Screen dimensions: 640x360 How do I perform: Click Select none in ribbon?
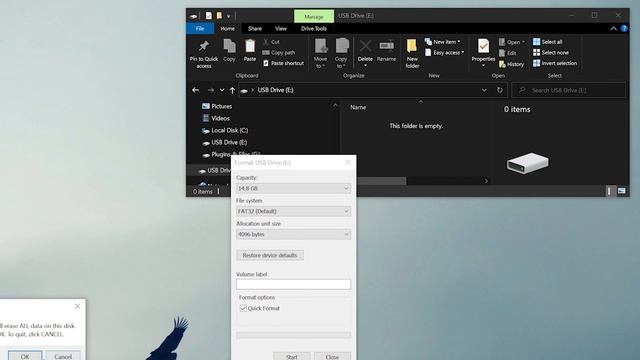(551, 52)
